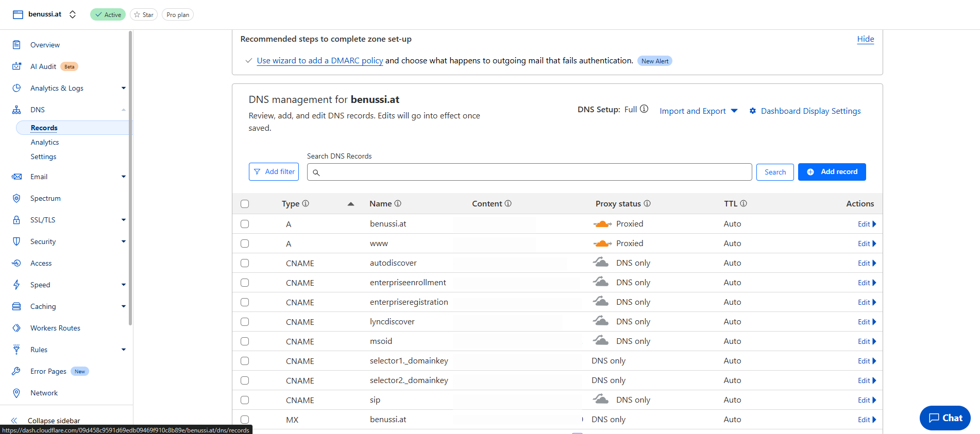Click the DNS Setup Full info icon
Image resolution: width=980 pixels, height=434 pixels.
tap(644, 109)
